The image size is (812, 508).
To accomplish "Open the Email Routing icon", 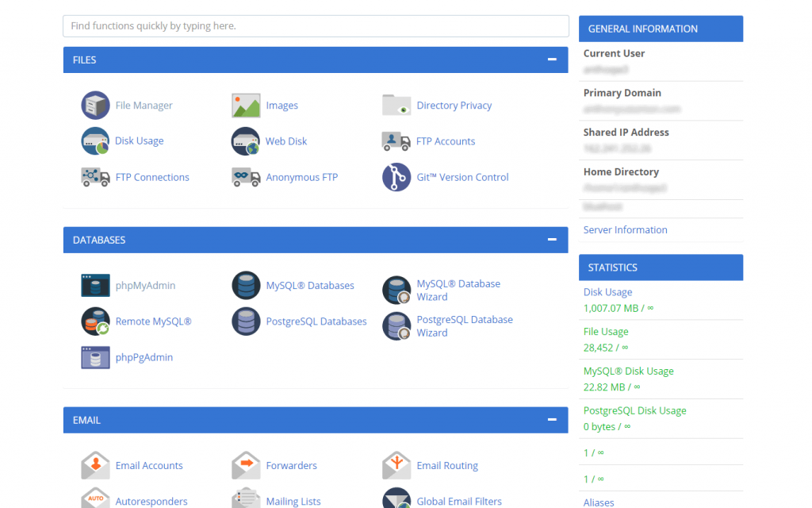I will [396, 465].
